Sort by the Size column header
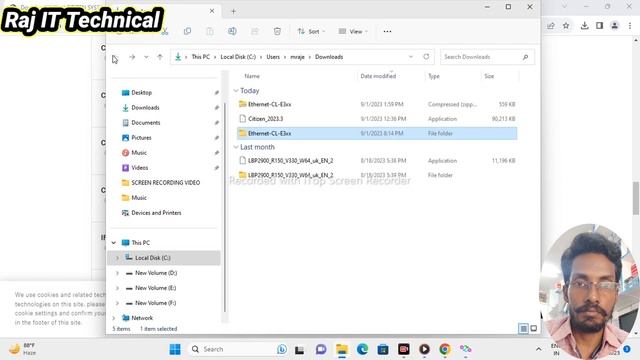Image resolution: width=640 pixels, height=360 pixels. (489, 76)
